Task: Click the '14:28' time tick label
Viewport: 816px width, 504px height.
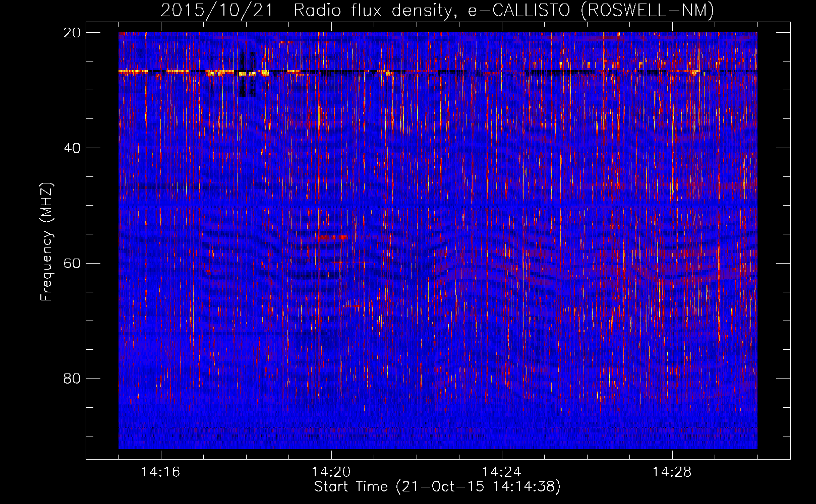Action: pyautogui.click(x=672, y=472)
